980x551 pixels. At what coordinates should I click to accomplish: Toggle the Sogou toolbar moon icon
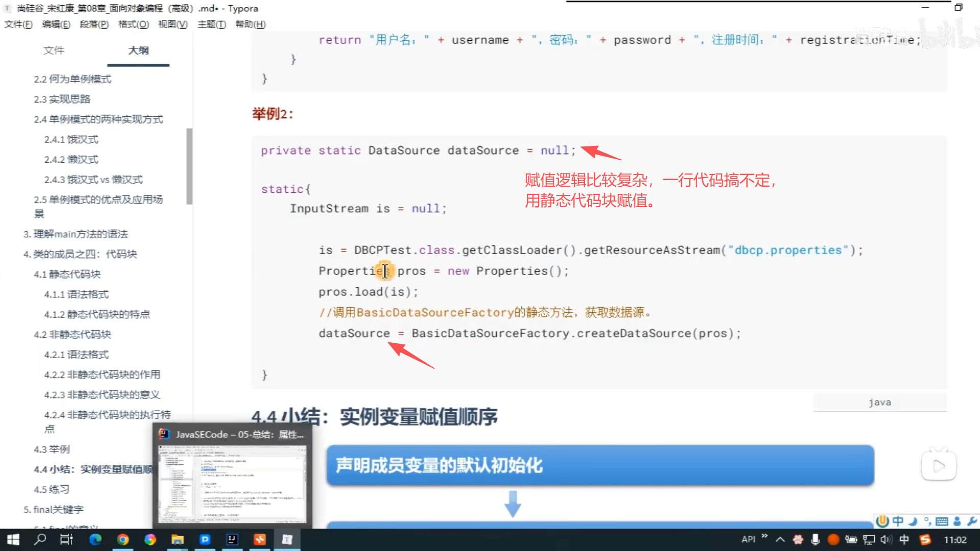pos(913,521)
